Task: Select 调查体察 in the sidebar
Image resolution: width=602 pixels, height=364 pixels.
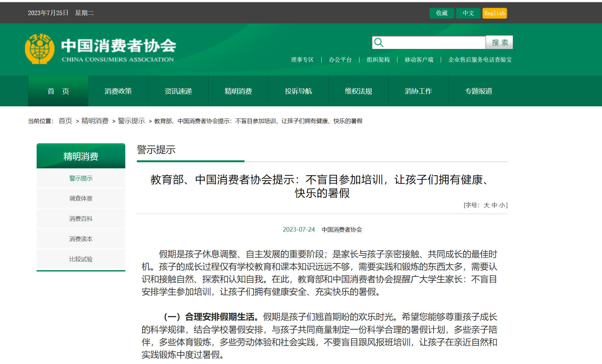Action: coord(81,199)
